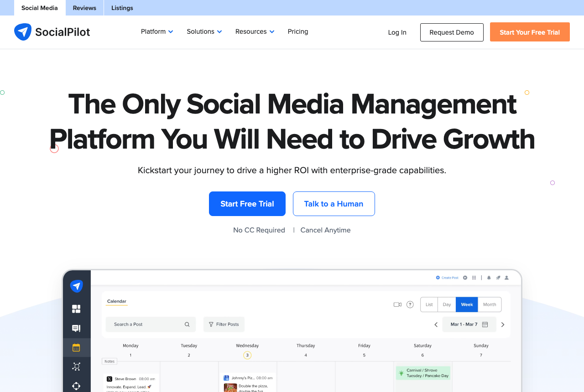
Task: Open the Filter Posts options
Action: (224, 325)
